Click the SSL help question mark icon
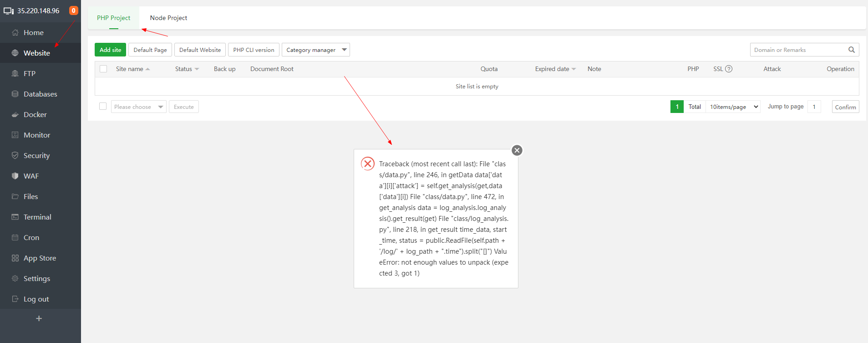The image size is (868, 343). pyautogui.click(x=729, y=69)
